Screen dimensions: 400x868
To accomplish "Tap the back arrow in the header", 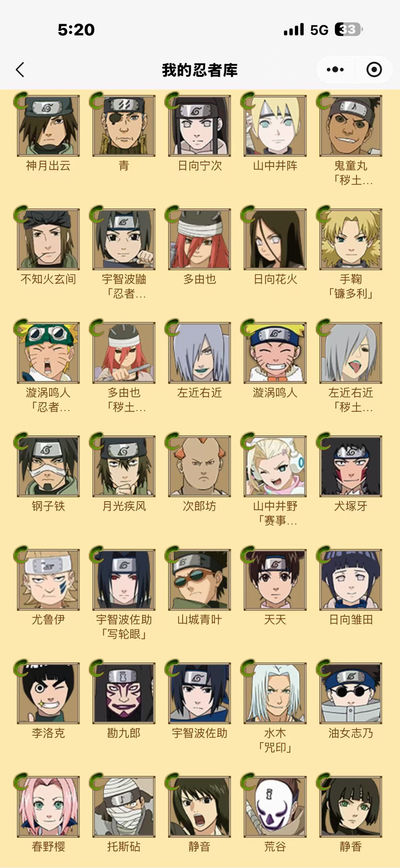I will coord(20,70).
